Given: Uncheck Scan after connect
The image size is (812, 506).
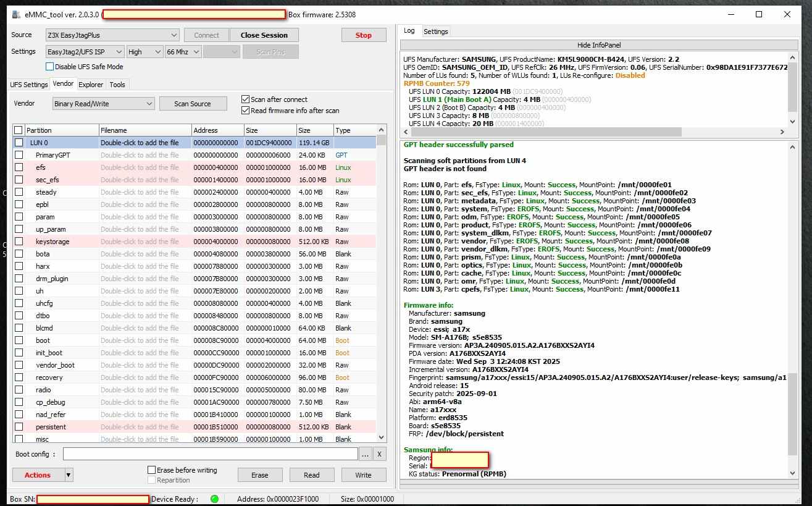Looking at the screenshot, I should 245,99.
